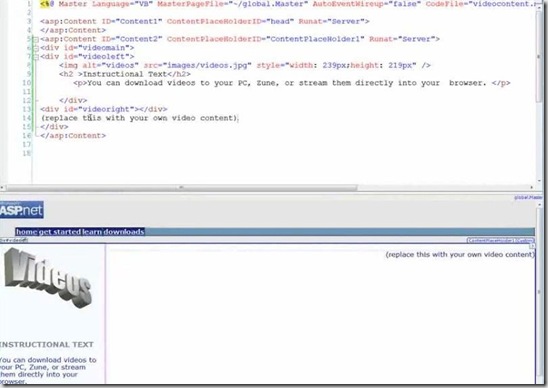
Task: Collapse the videomain div outline region
Action: (x=35, y=48)
